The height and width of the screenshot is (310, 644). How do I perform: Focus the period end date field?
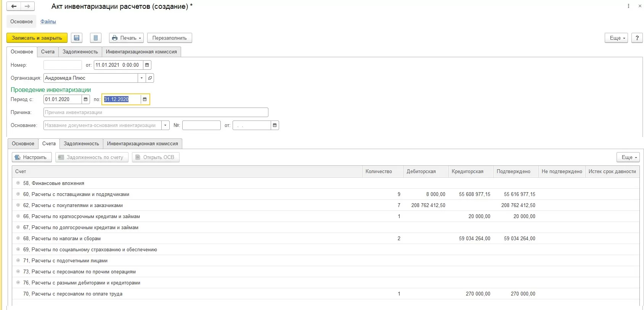pyautogui.click(x=122, y=100)
